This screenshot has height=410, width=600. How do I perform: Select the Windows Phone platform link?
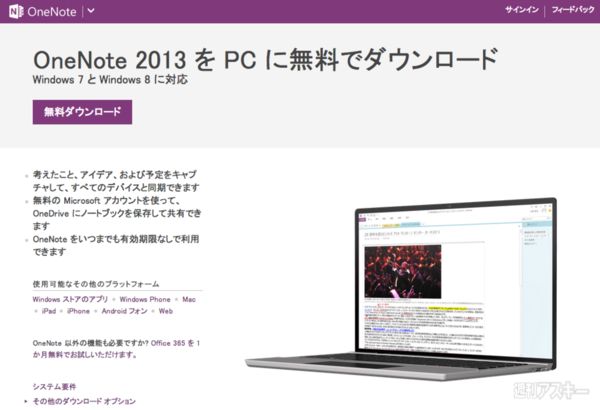coord(145,299)
